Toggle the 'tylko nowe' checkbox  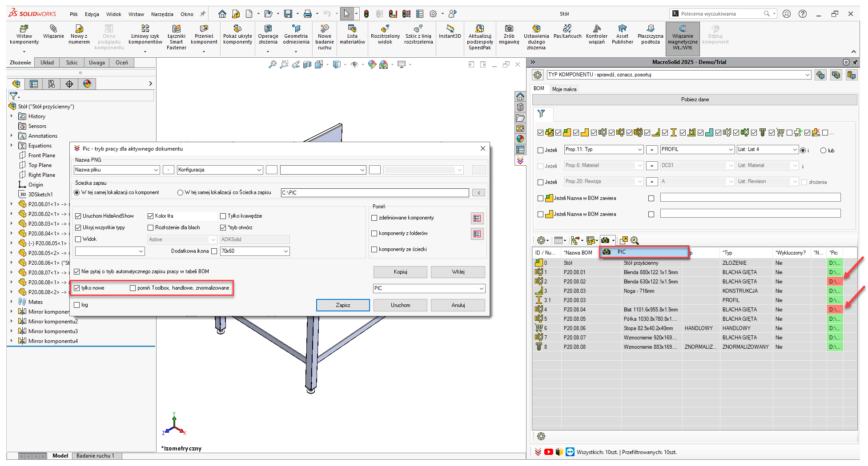(x=77, y=288)
